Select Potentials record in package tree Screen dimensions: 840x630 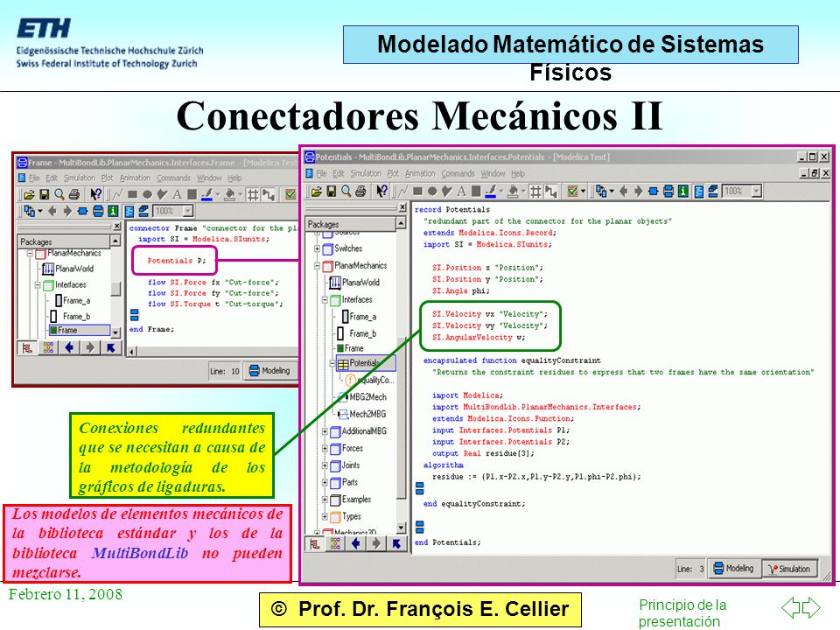click(x=366, y=363)
